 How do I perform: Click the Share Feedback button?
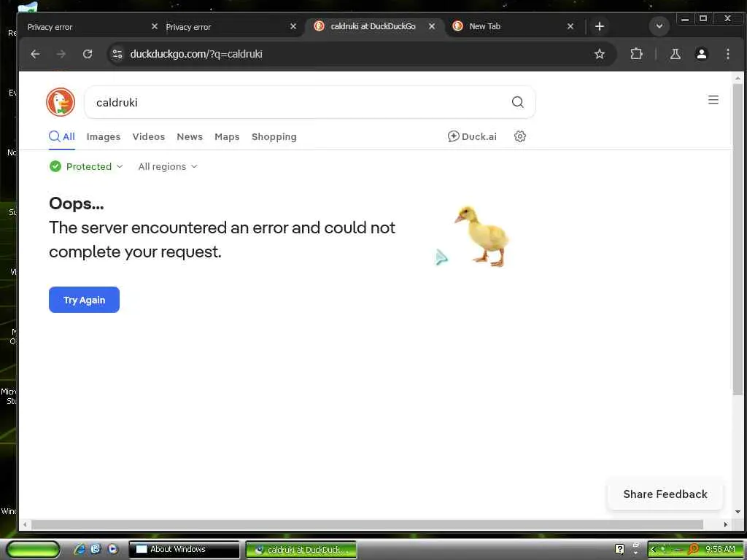(x=665, y=494)
